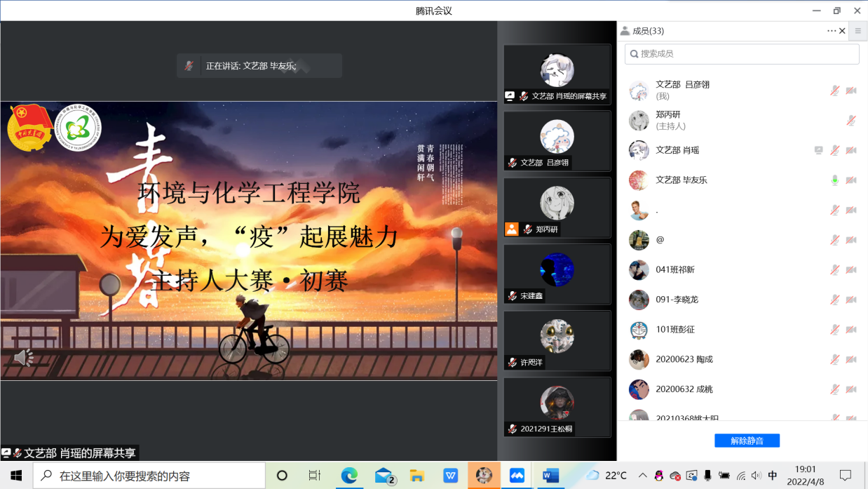Click muted mic icon for 文艺部 肖瑶 row
The width and height of the screenshot is (868, 489).
coord(834,150)
